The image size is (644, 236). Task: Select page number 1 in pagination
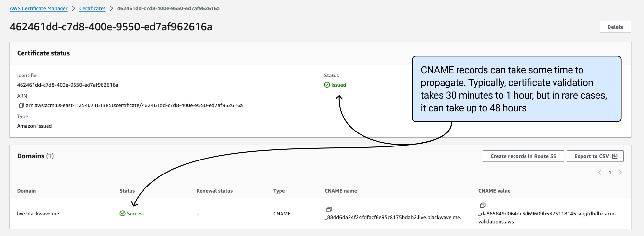[610, 172]
